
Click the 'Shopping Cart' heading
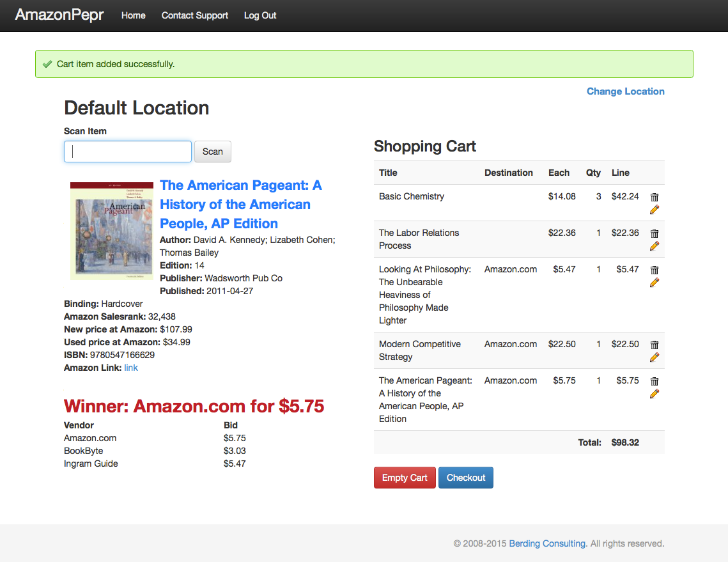point(425,146)
